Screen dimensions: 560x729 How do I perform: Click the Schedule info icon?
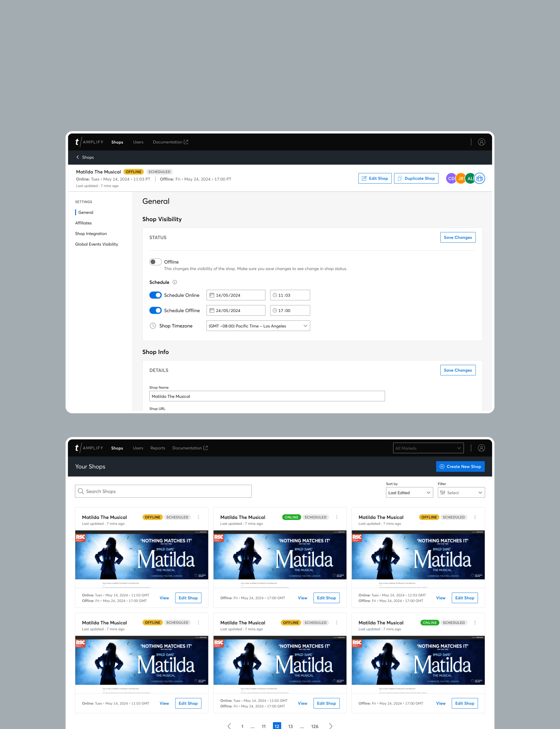pyautogui.click(x=175, y=282)
